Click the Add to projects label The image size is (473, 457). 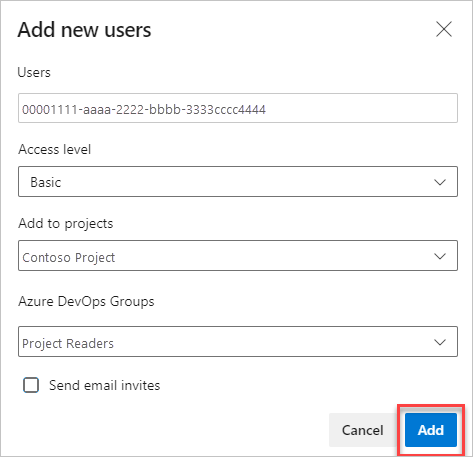[x=66, y=223]
